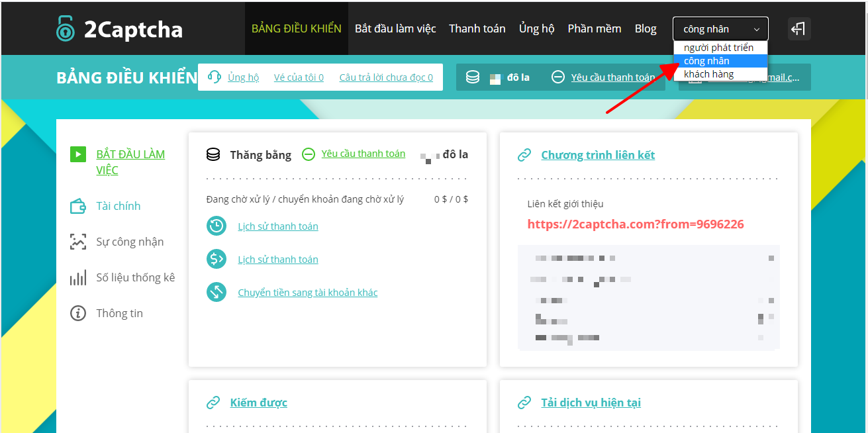This screenshot has width=868, height=433.
Task: Click chain link icon beside Chương trình liên kết
Action: coord(524,155)
